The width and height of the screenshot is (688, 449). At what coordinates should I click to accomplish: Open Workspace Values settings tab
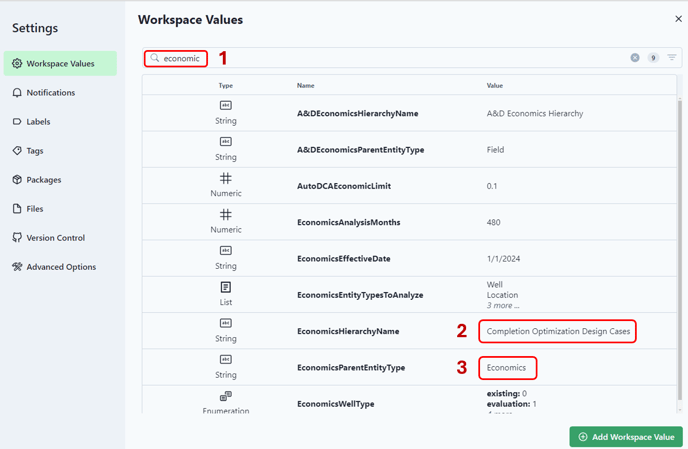[60, 64]
